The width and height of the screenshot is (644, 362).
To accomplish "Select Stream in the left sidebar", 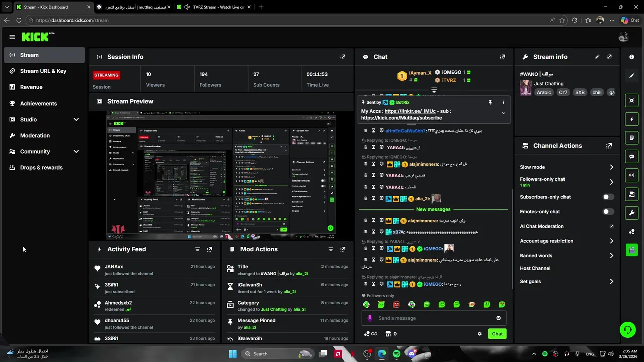I will (x=44, y=55).
